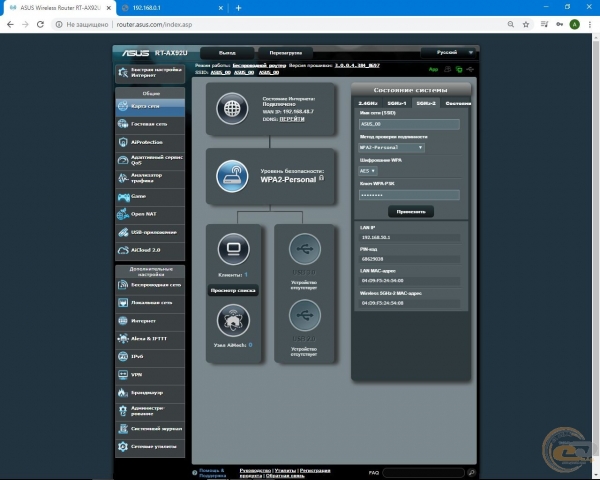The height and width of the screenshot is (480, 600).
Task: Switch to the Состояние status tab
Action: (458, 103)
